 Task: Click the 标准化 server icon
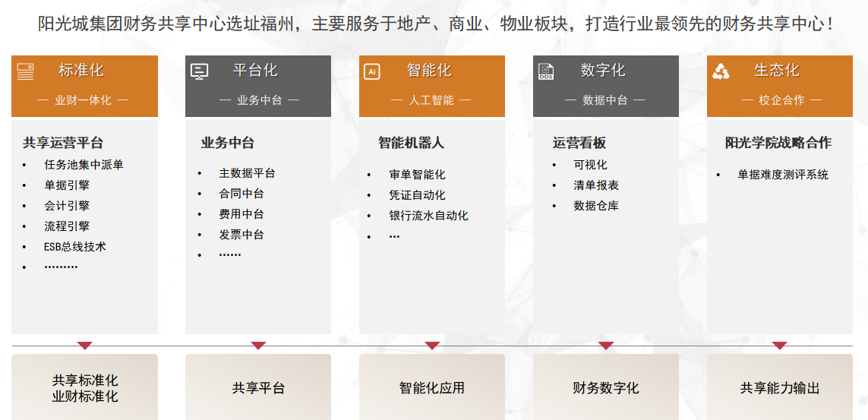click(x=26, y=71)
